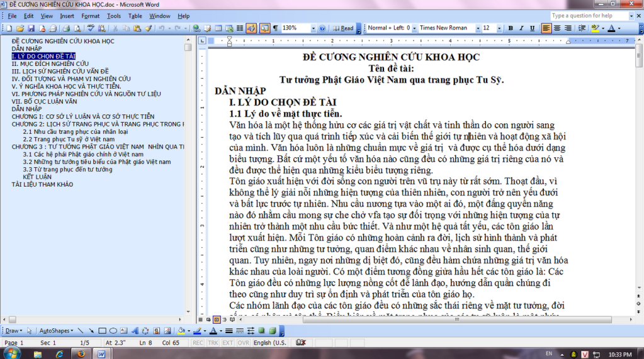The image size is (644, 359).
Task: Jump to 'TÀI LIỆU THAM KHẢO' heading
Action: point(42,185)
